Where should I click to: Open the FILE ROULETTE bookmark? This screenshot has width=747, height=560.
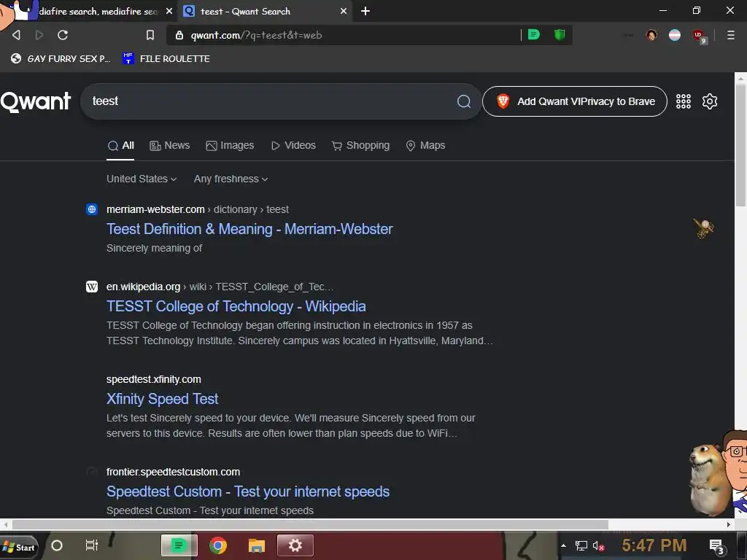(166, 58)
